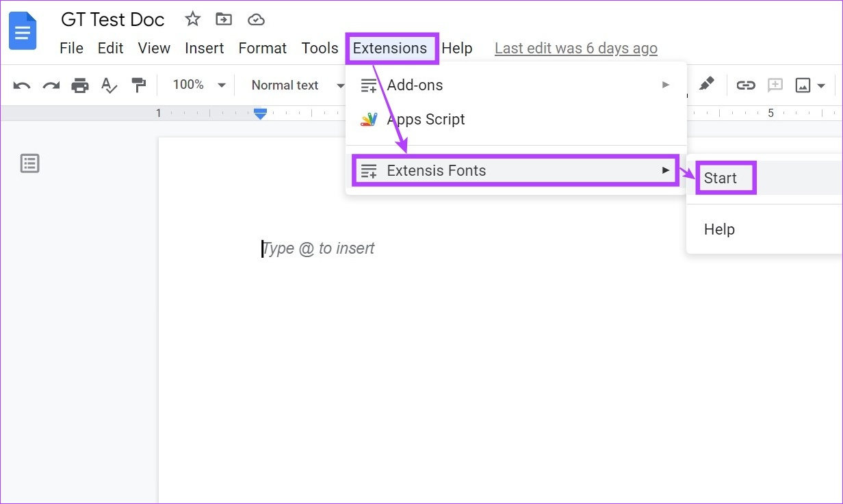The height and width of the screenshot is (504, 843).
Task: Show the document outline icon
Action: (30, 163)
